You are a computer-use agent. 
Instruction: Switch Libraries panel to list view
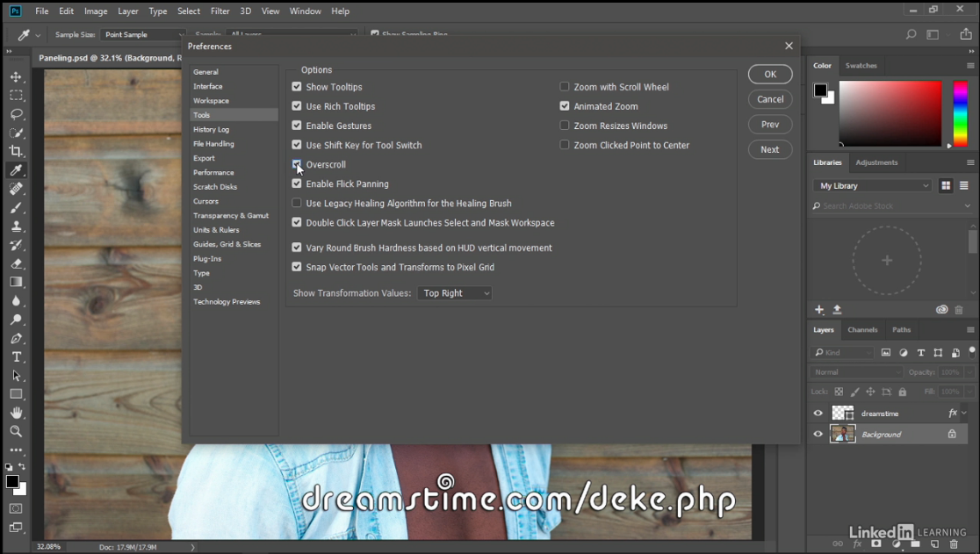tap(963, 185)
